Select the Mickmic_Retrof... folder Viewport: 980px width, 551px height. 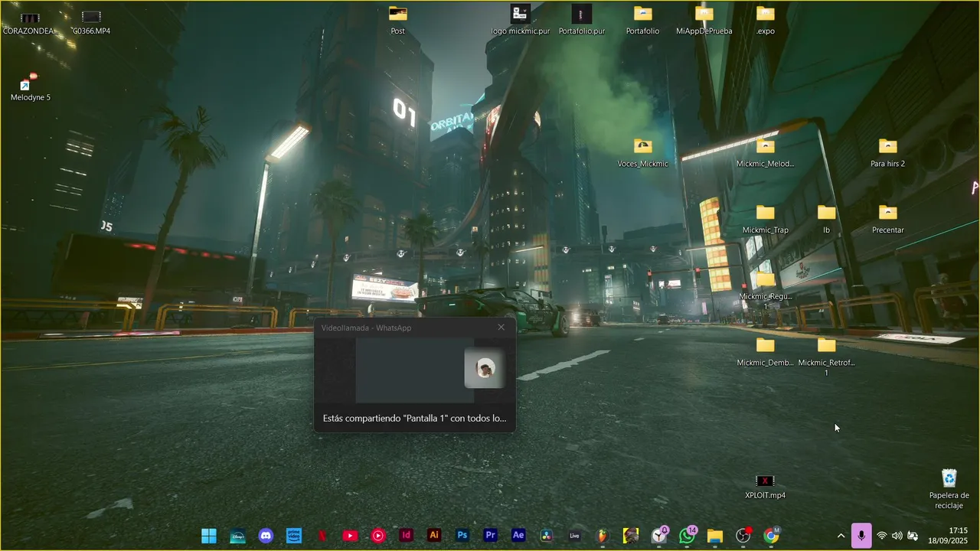pyautogui.click(x=827, y=357)
